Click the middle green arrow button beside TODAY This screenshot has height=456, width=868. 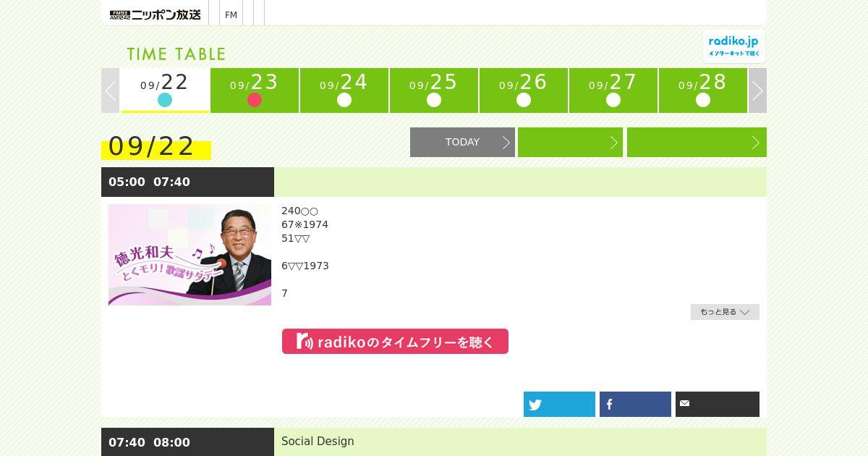(x=570, y=142)
